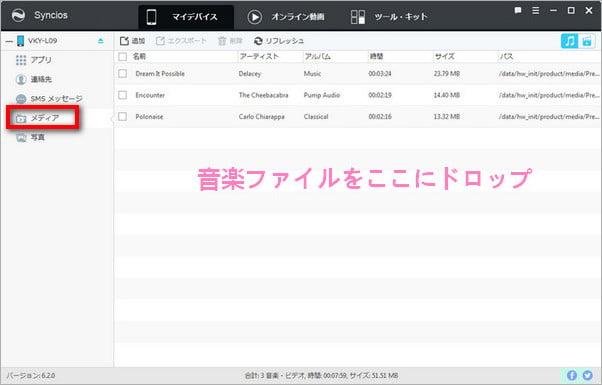
Task: Open the マイデバイス tab
Action: pyautogui.click(x=186, y=17)
